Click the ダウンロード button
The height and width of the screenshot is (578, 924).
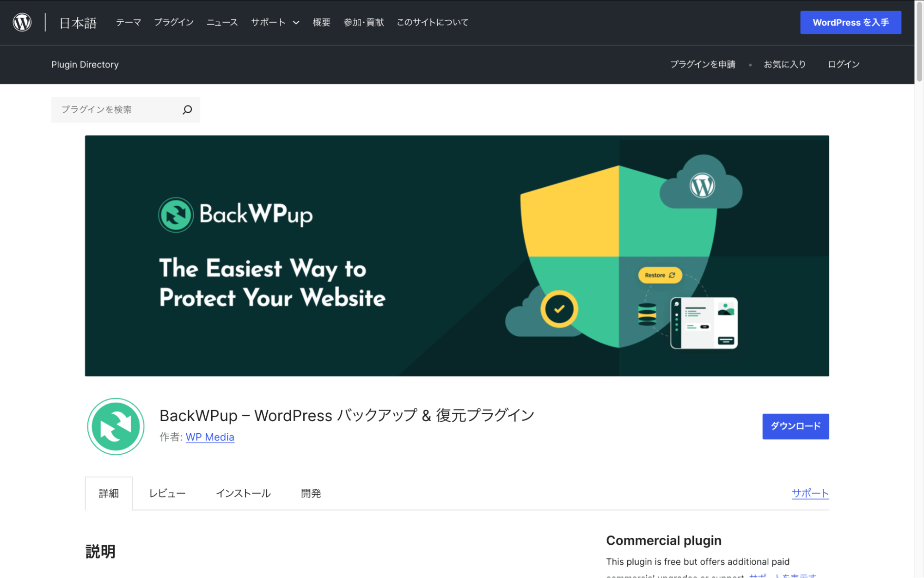pyautogui.click(x=795, y=426)
